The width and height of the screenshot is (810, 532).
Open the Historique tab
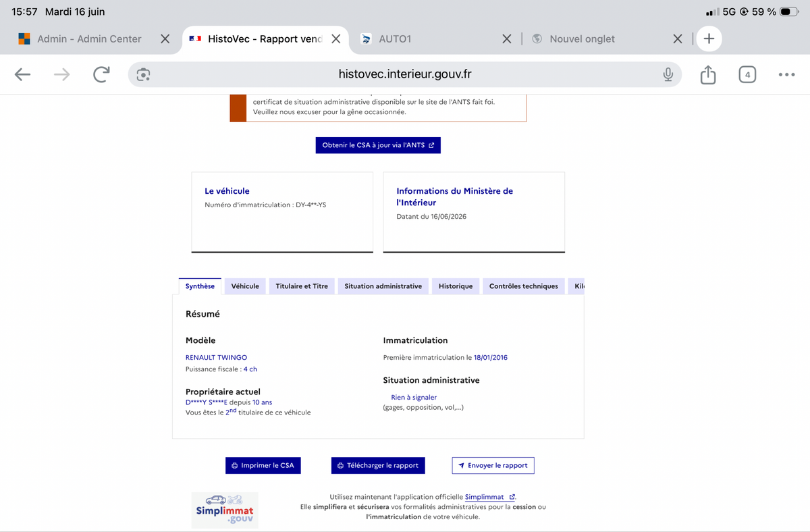coord(456,286)
